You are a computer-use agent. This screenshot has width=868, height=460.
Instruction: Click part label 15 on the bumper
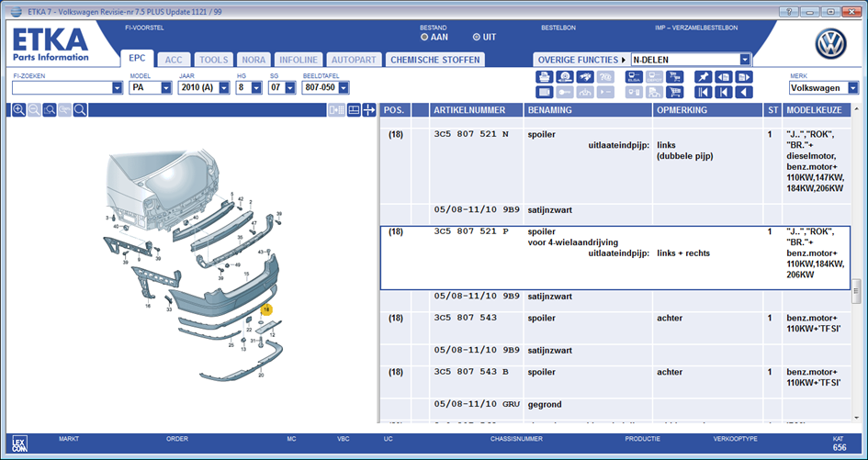point(246,274)
